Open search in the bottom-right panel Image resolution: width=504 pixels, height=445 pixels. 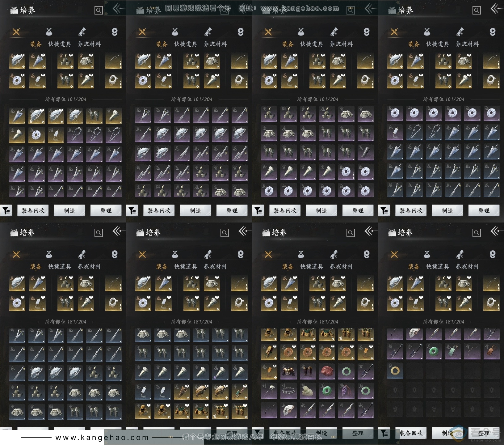click(x=477, y=233)
